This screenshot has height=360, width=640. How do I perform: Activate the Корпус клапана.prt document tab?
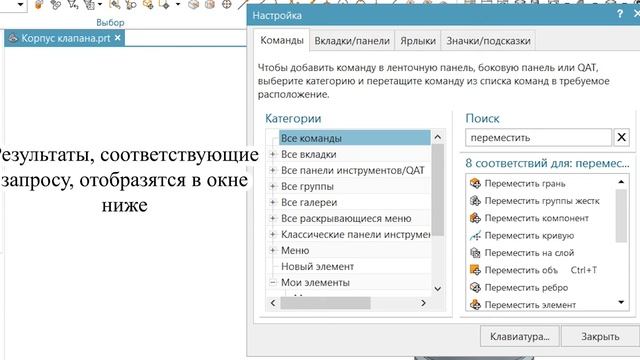tap(64, 38)
